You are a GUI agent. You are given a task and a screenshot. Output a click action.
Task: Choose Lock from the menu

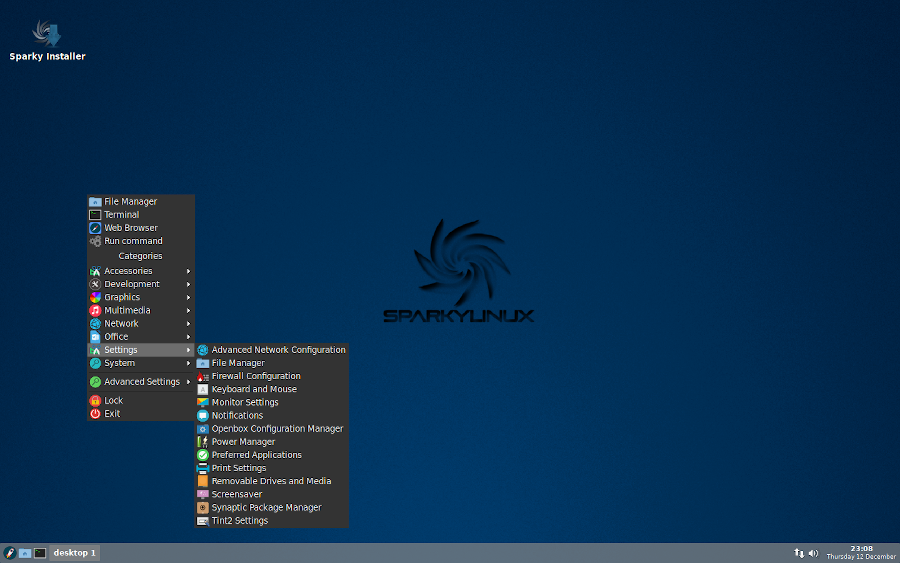[x=141, y=401]
